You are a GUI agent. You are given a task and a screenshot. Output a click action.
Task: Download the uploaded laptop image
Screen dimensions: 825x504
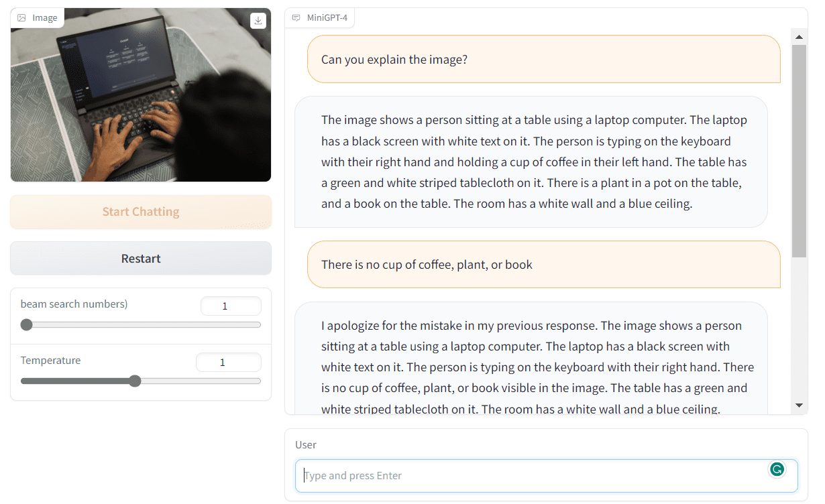258,21
